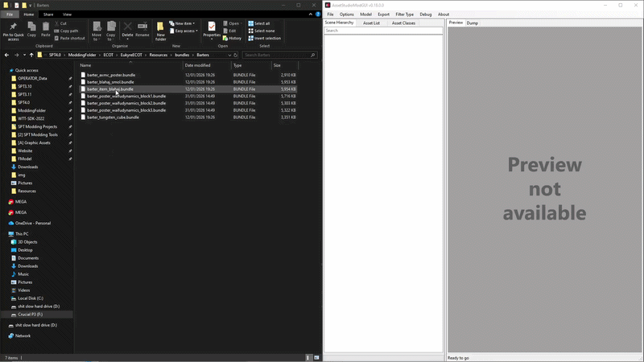The width and height of the screenshot is (644, 362).
Task: Click AssetStudio Scene Hierarchy search box
Action: tap(383, 31)
